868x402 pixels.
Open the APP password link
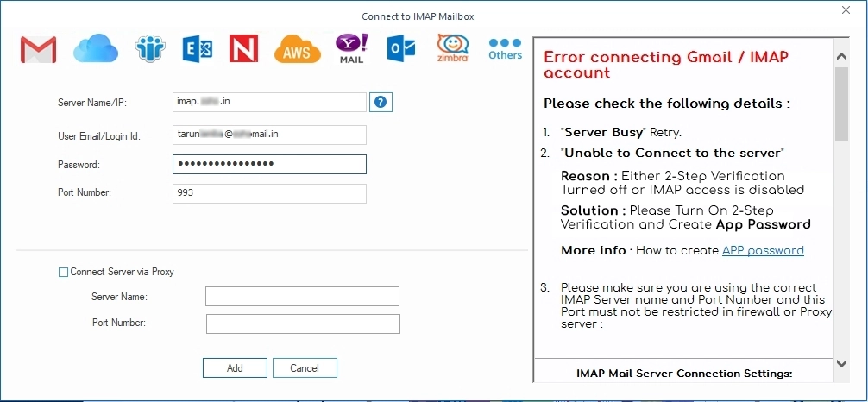(x=763, y=250)
